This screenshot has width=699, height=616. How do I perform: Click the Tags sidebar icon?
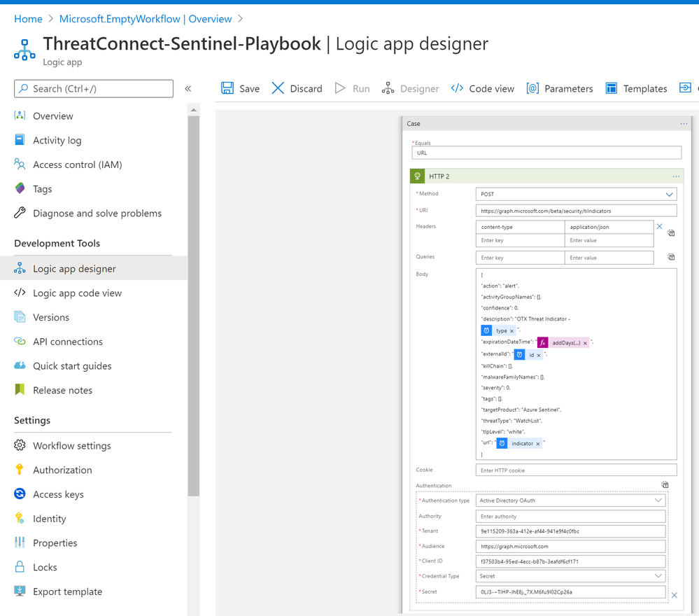20,189
